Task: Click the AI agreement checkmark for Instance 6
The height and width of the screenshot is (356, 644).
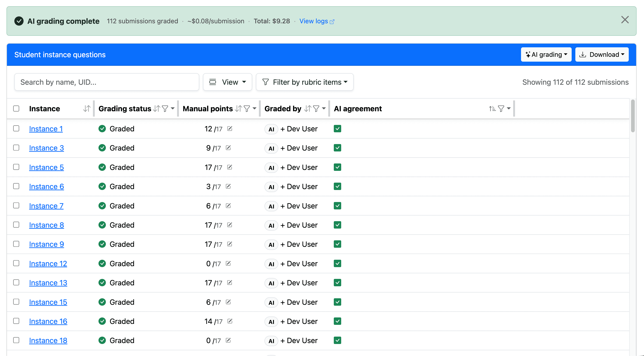Action: click(337, 186)
